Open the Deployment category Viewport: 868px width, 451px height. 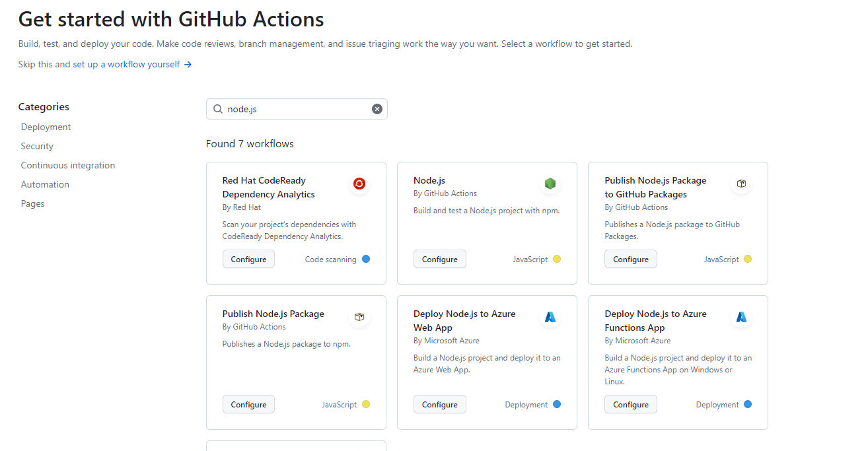pyautogui.click(x=46, y=127)
